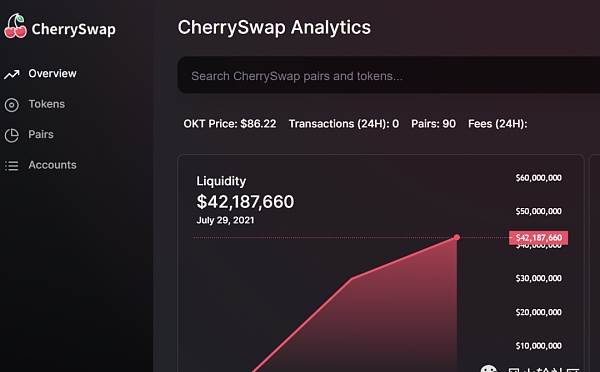The image size is (600, 372).
Task: Click the CherrySwap brand name
Action: click(x=73, y=29)
